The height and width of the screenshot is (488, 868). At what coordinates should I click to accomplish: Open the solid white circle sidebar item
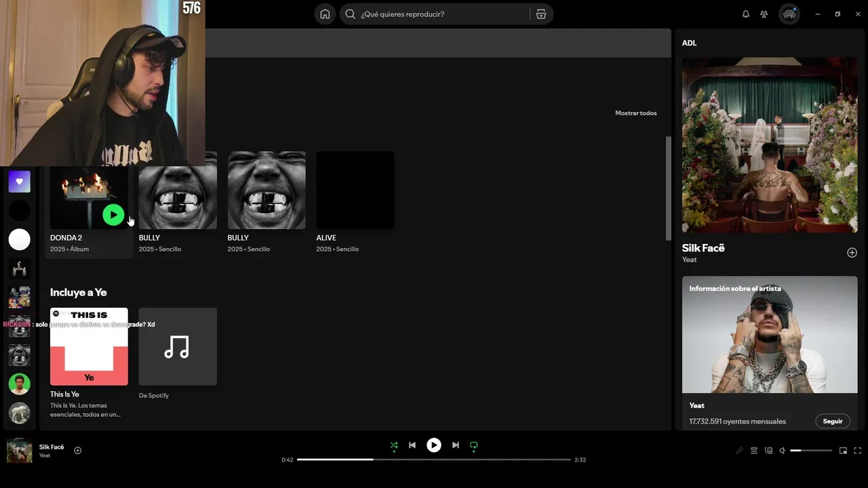(20, 239)
